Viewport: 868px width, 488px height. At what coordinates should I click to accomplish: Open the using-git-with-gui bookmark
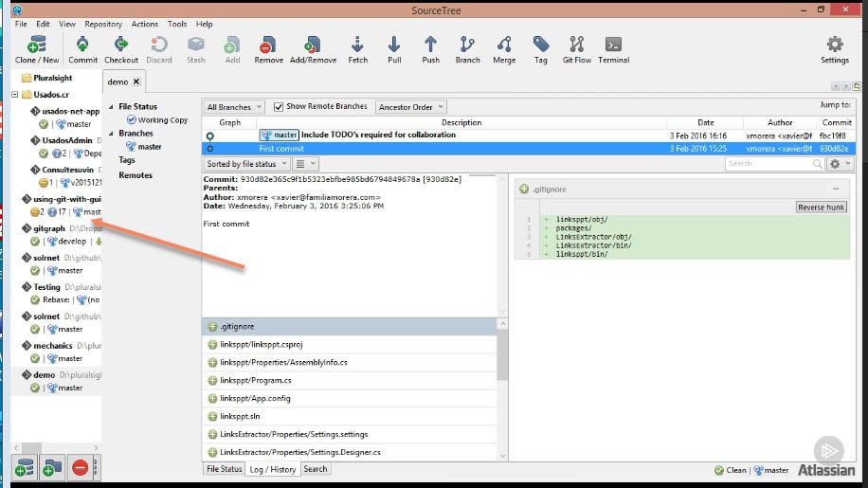click(66, 199)
